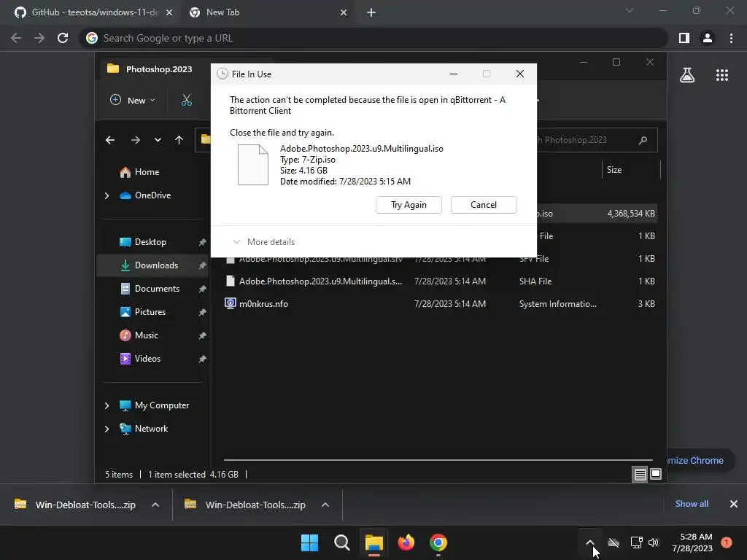This screenshot has width=747, height=560.
Task: Switch Explorer to details view
Action: point(640,474)
